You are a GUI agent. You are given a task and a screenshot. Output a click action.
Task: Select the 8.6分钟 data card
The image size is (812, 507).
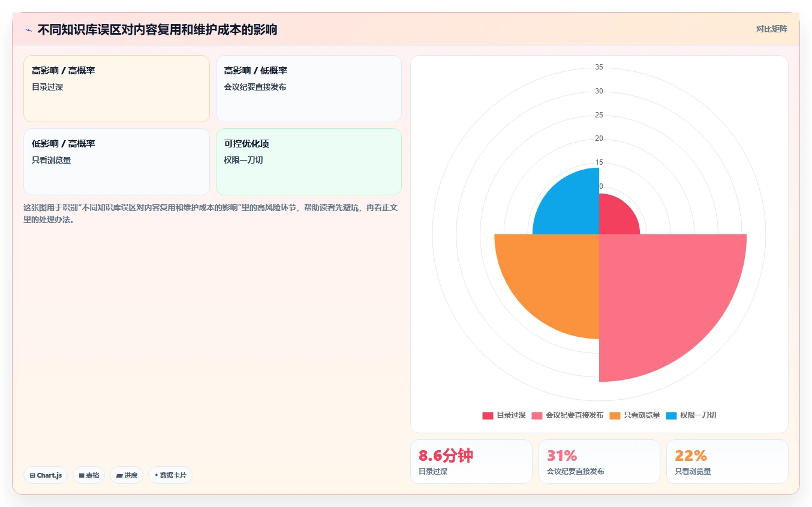[x=471, y=461]
